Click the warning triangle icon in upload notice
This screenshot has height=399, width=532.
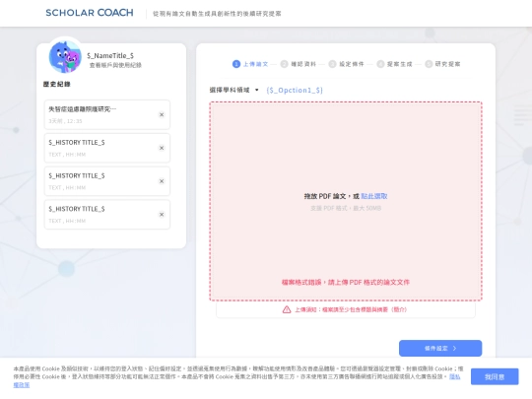tap(287, 309)
